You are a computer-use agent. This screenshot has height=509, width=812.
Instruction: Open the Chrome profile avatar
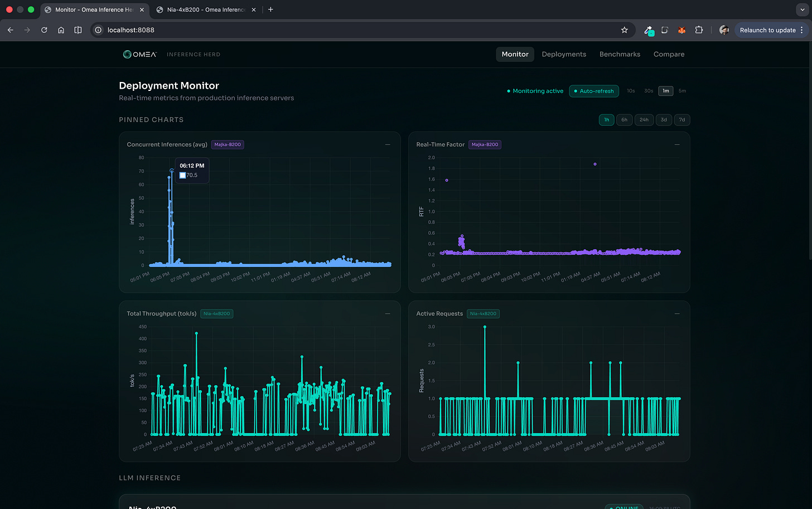coord(724,30)
